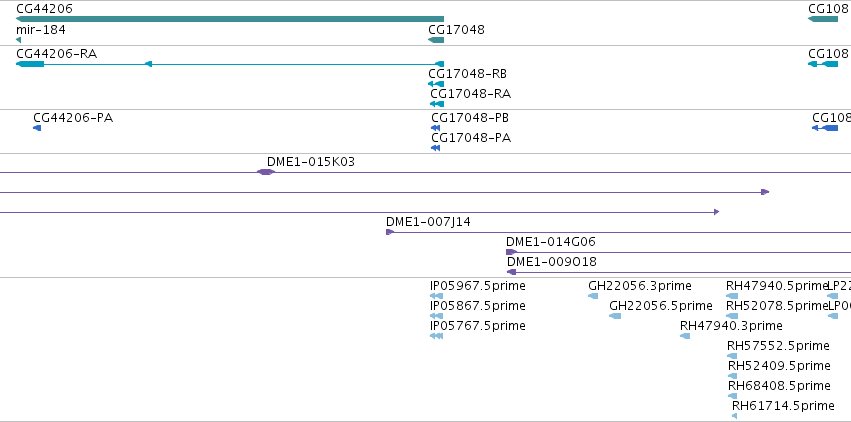Select the CG17048-RB transcript arrow
Viewport: 851px width, 422px height.
click(436, 84)
